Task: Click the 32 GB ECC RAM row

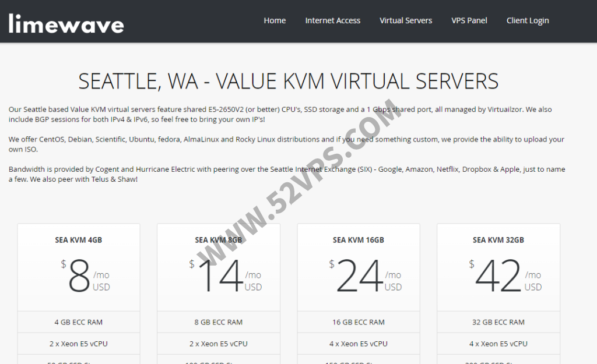Action: coord(498,322)
